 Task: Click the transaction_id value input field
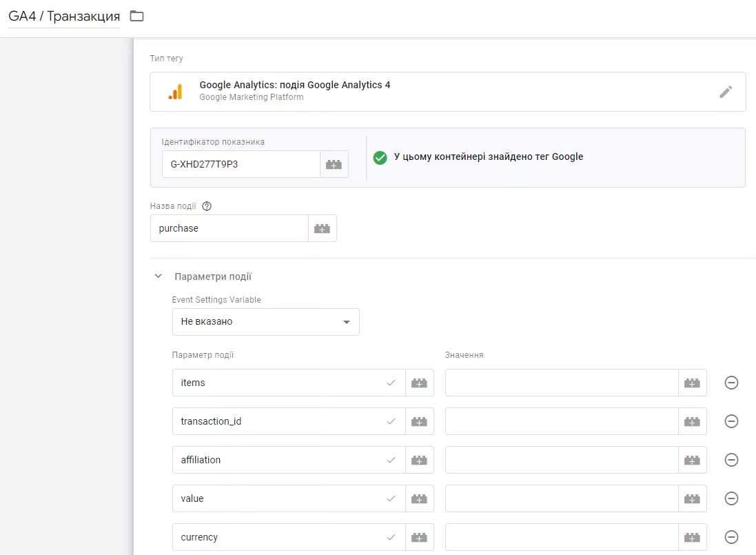(x=562, y=421)
